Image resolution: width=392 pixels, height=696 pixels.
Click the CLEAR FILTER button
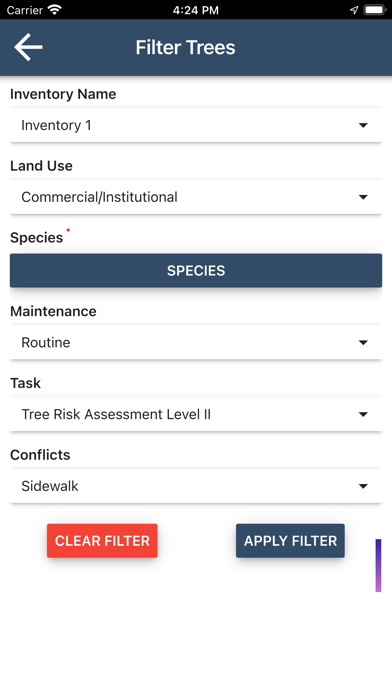coord(102,541)
